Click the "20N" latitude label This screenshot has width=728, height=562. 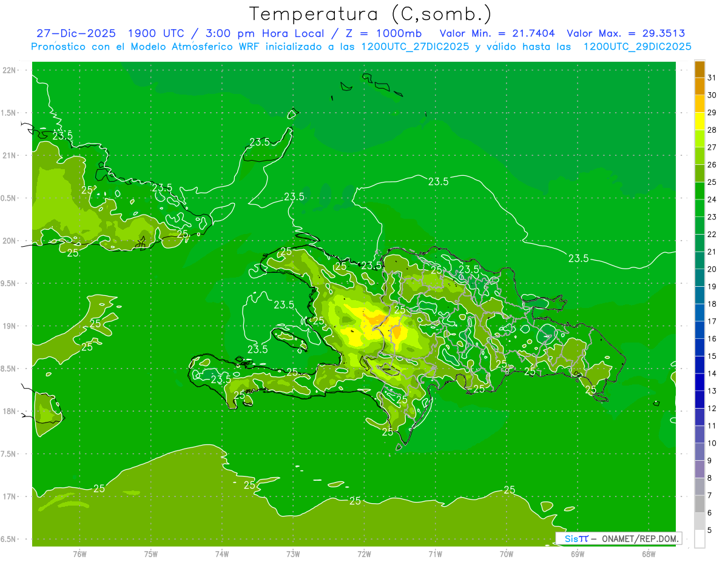click(x=9, y=241)
